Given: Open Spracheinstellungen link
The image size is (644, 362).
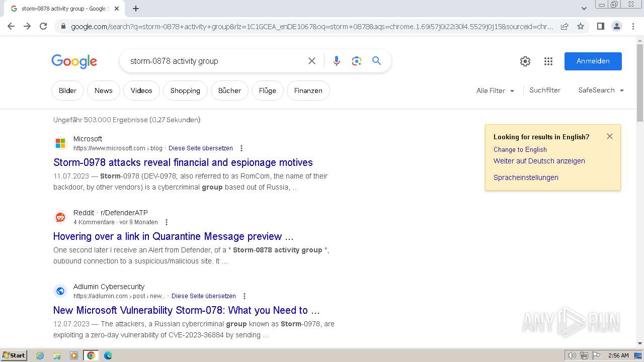Looking at the screenshot, I should coord(526,177).
